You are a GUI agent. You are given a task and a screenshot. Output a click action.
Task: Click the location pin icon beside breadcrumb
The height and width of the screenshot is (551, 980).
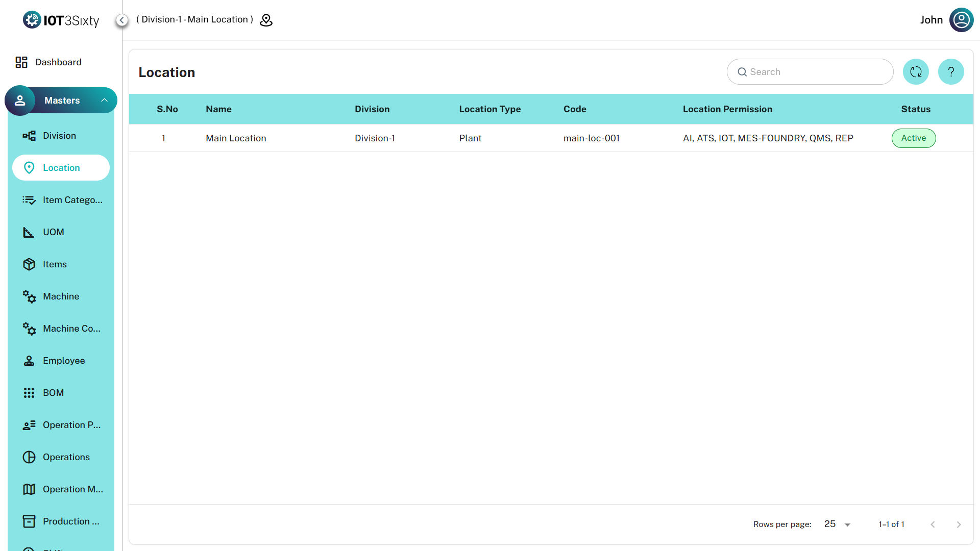tap(266, 20)
